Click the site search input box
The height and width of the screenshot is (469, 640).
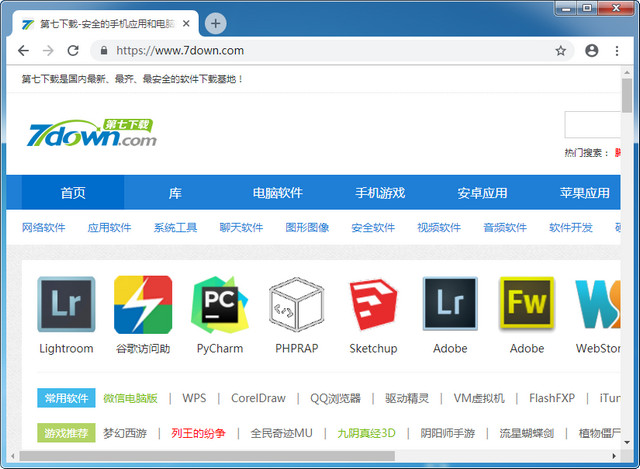point(593,124)
